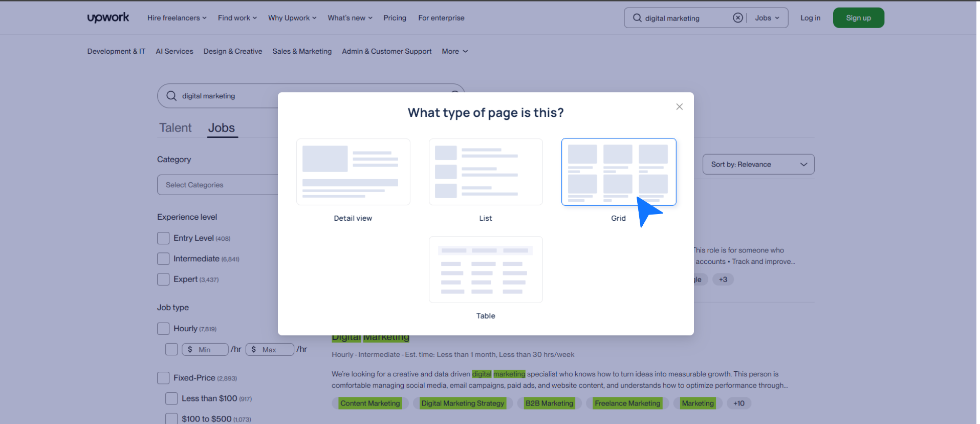This screenshot has height=424, width=980.
Task: Check the Entry Level checkbox
Action: click(163, 238)
